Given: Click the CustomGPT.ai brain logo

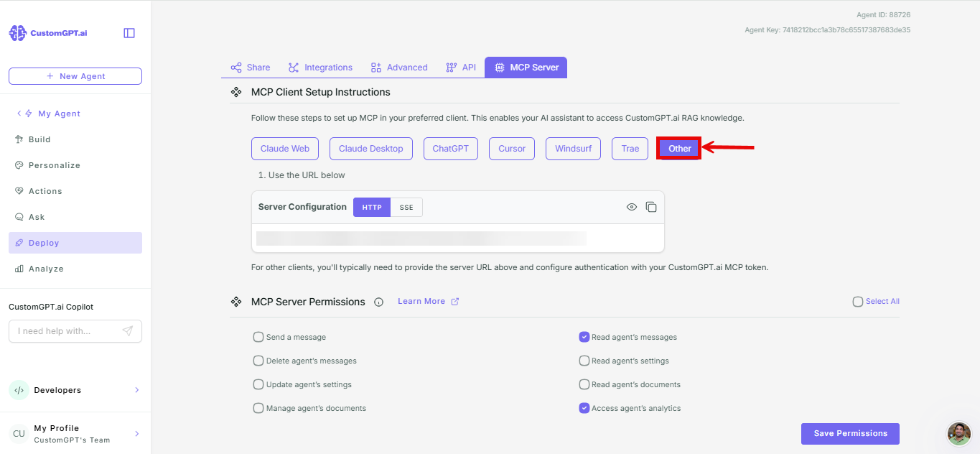Looking at the screenshot, I should [18, 33].
